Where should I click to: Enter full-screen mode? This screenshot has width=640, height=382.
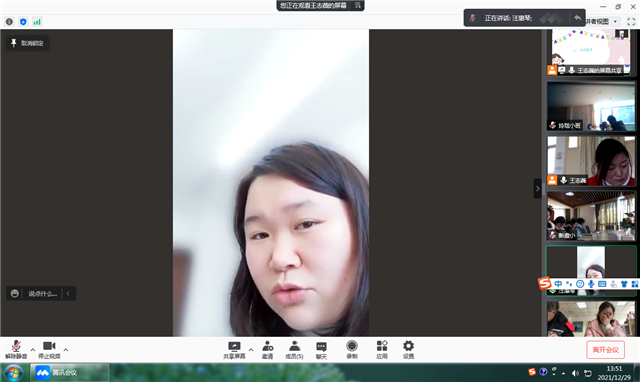(x=631, y=21)
